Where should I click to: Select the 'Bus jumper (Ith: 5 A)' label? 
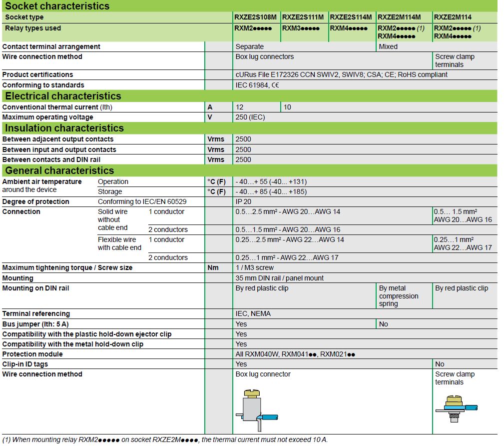coord(35,324)
